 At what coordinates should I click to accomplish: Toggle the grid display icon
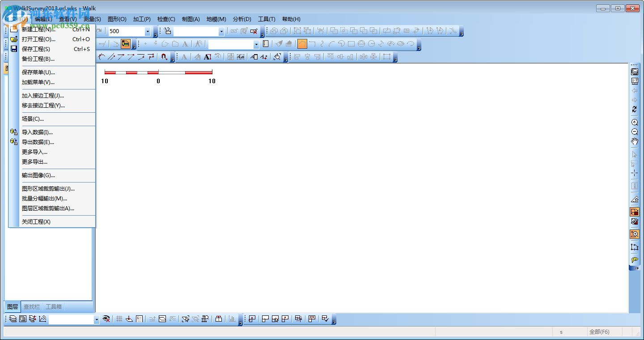tap(119, 319)
